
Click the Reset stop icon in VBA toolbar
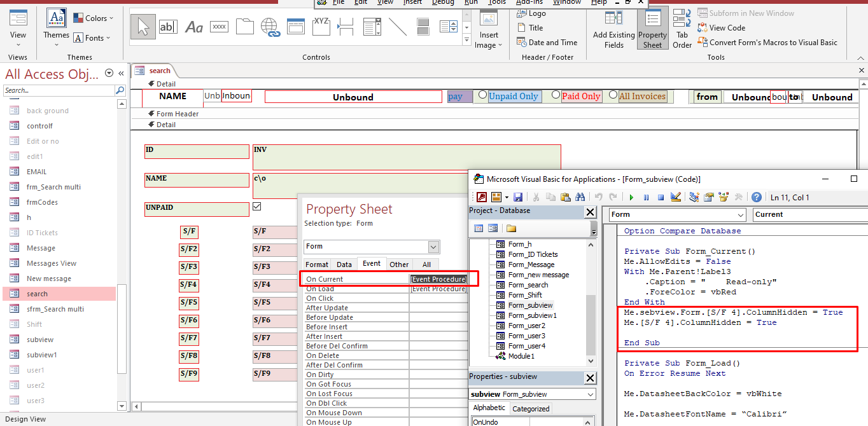tap(661, 197)
